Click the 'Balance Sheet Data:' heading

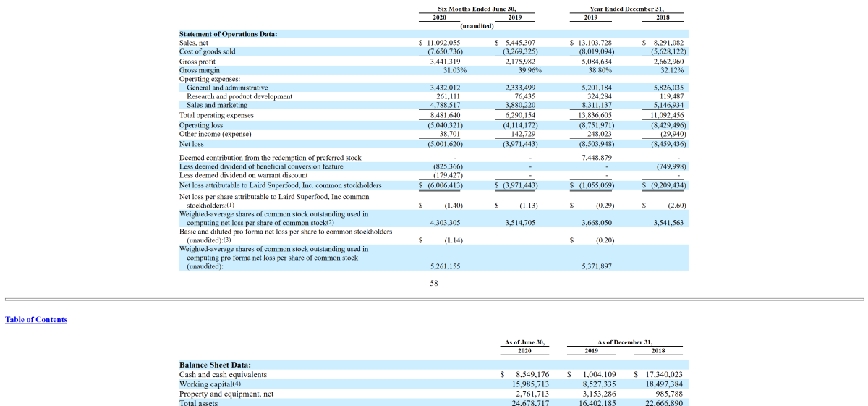pos(215,365)
